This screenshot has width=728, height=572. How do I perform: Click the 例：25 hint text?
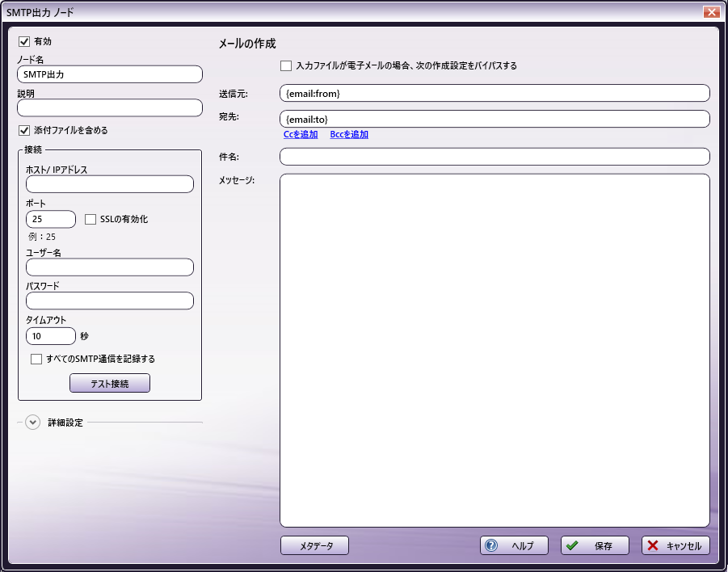(x=42, y=237)
